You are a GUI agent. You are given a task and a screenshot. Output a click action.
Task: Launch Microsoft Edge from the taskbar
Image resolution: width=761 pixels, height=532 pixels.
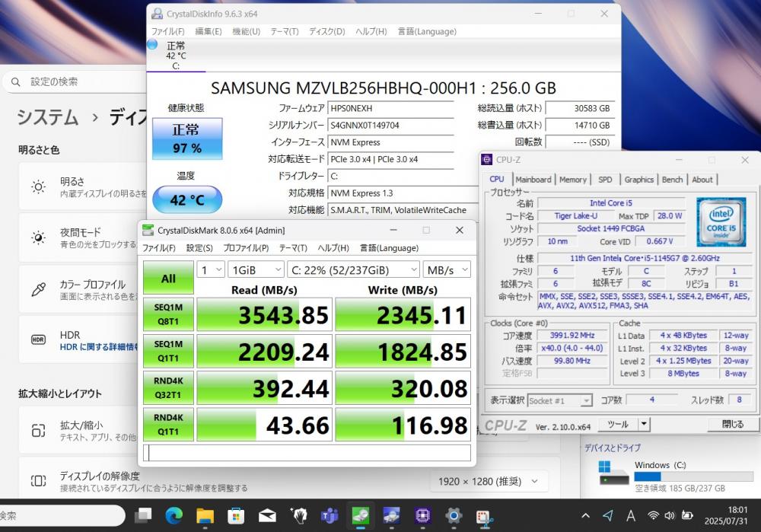174,515
